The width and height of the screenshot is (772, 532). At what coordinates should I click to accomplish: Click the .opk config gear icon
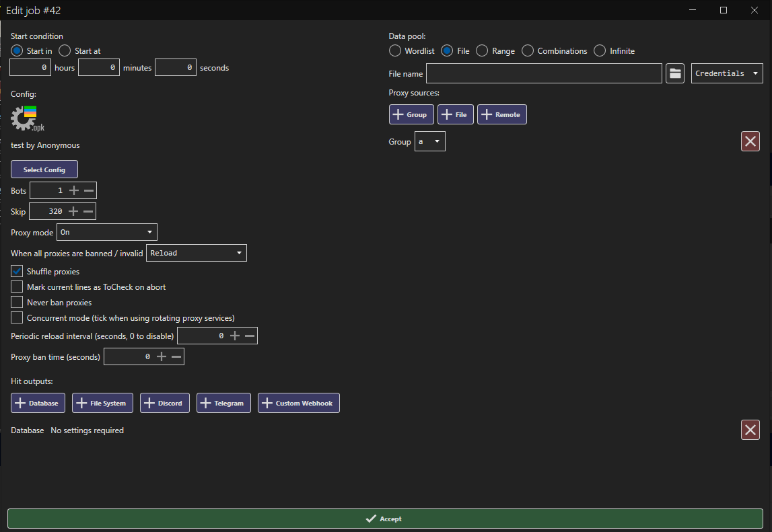tap(28, 118)
